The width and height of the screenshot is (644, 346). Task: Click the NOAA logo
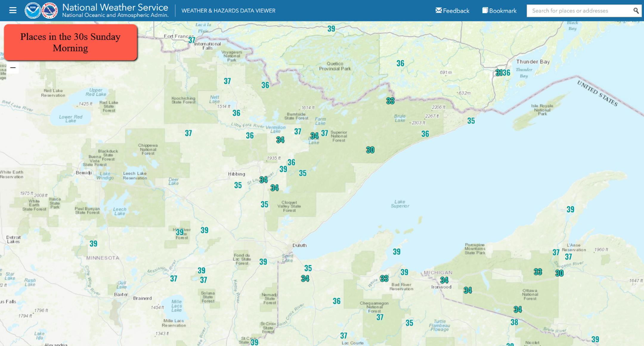pyautogui.click(x=32, y=10)
